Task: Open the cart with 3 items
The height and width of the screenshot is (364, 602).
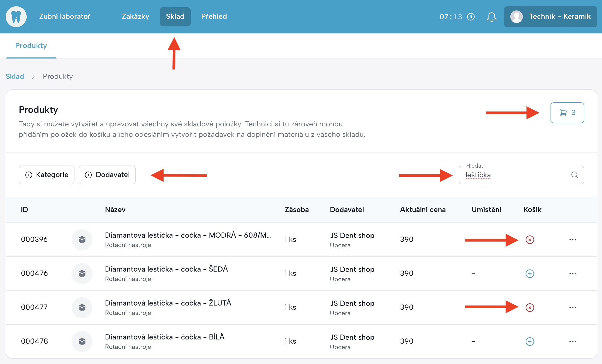Action: click(x=567, y=113)
